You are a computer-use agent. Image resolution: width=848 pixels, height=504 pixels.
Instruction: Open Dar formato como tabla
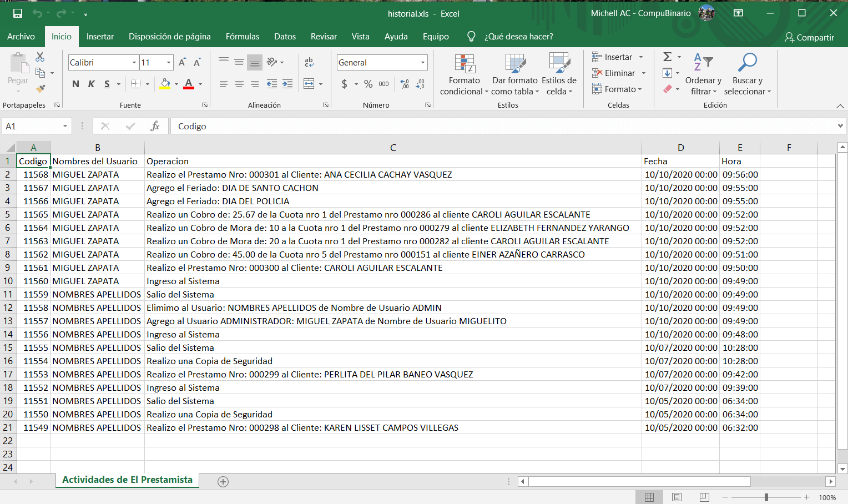[x=515, y=75]
